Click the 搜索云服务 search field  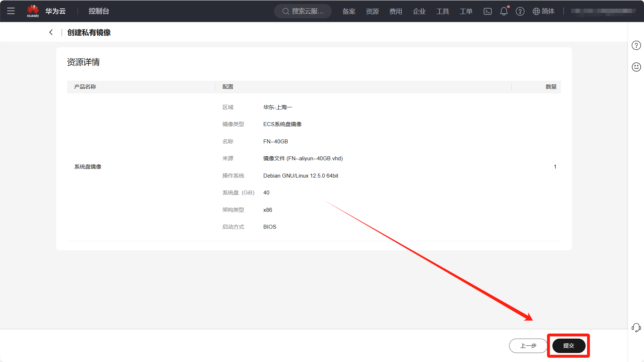[x=303, y=12]
